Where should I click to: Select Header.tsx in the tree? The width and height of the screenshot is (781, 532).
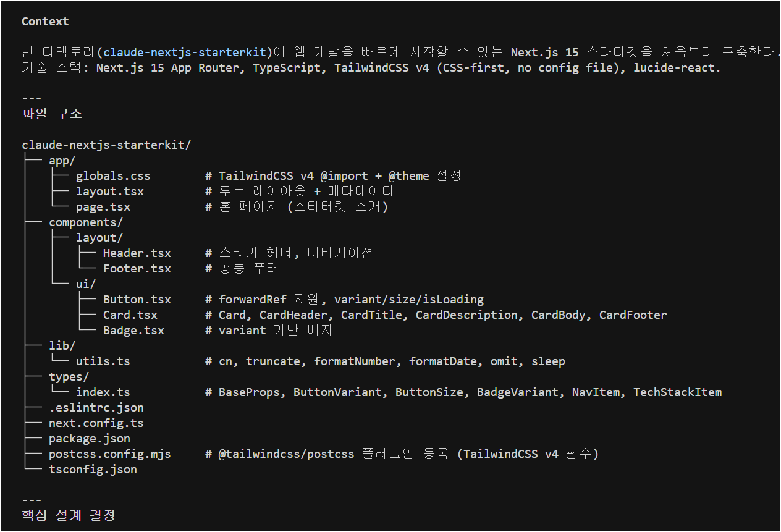click(x=137, y=253)
